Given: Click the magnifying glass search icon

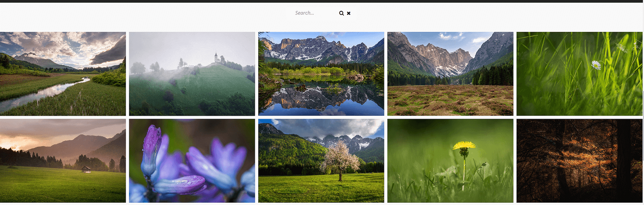Looking at the screenshot, I should (x=341, y=13).
